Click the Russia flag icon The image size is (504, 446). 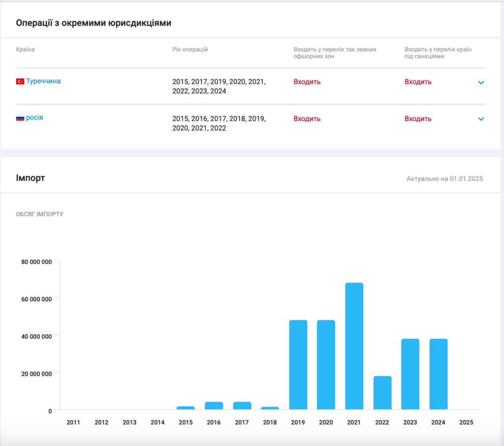pyautogui.click(x=20, y=118)
